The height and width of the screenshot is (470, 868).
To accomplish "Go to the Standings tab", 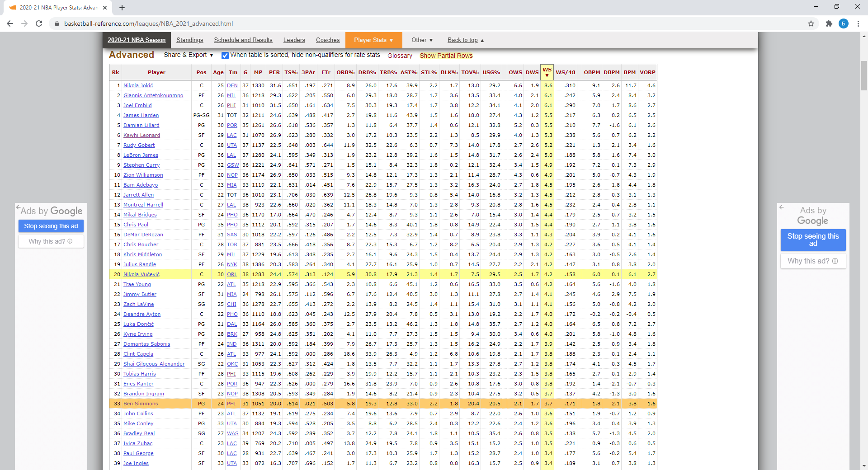I will point(189,40).
